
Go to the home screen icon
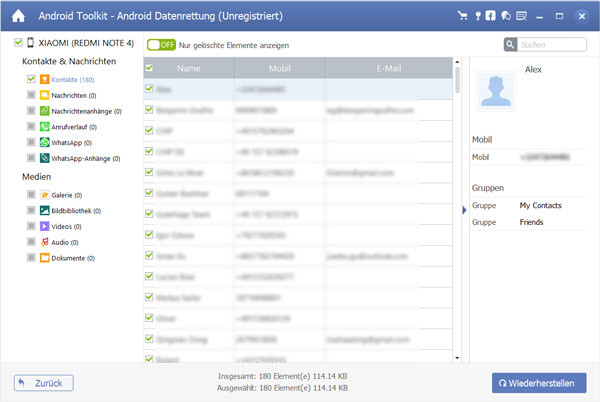18,16
